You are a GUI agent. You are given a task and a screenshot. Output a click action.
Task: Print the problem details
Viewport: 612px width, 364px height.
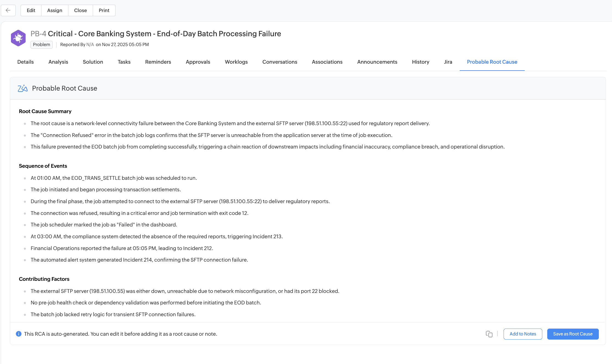pyautogui.click(x=104, y=10)
